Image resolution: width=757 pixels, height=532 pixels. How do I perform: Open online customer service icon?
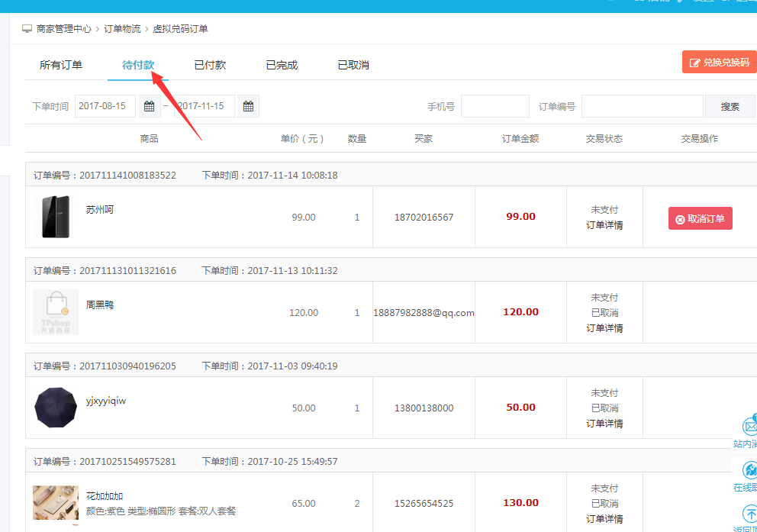point(749,470)
